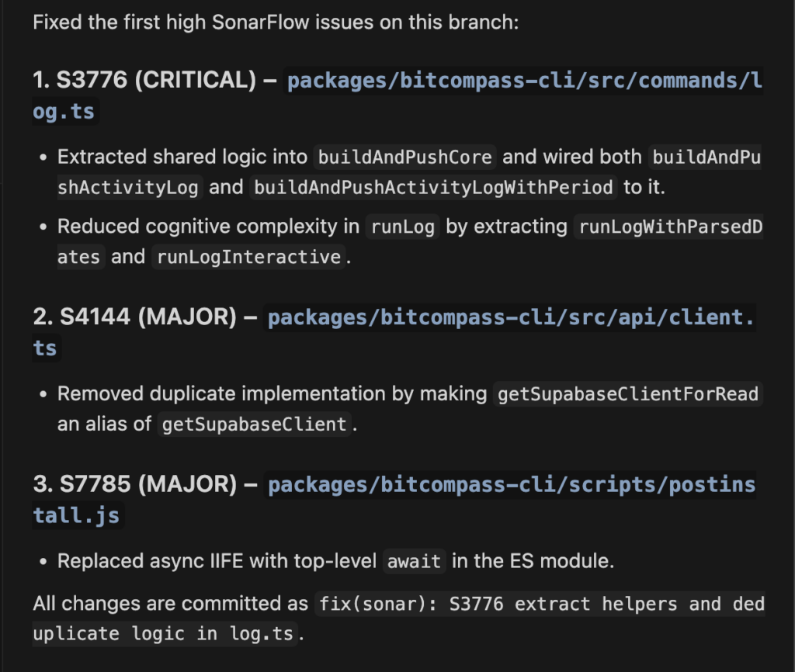Click the 'Fixed the first high SonarFlow issues' line

point(276,21)
